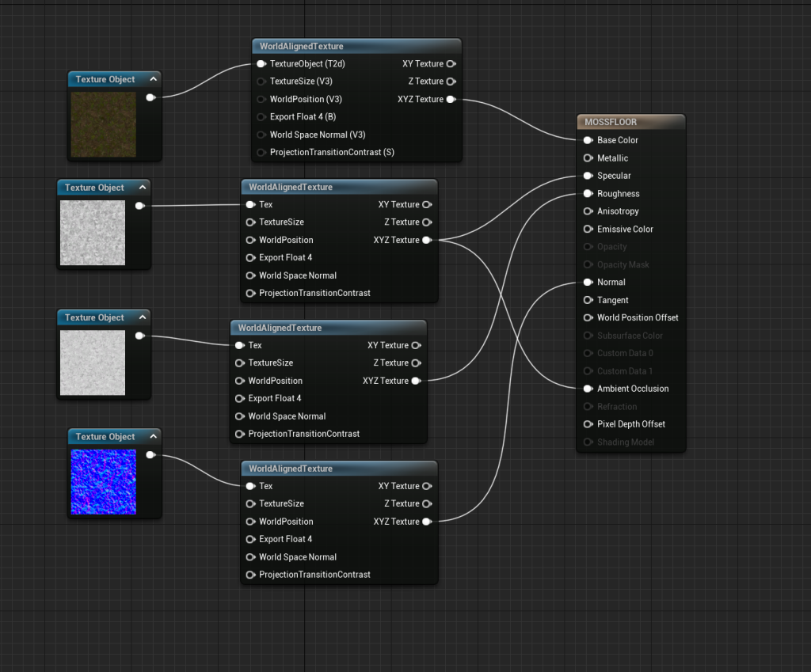Click Tex input pin of node feeding Roughness
811x672 pixels.
(240, 345)
